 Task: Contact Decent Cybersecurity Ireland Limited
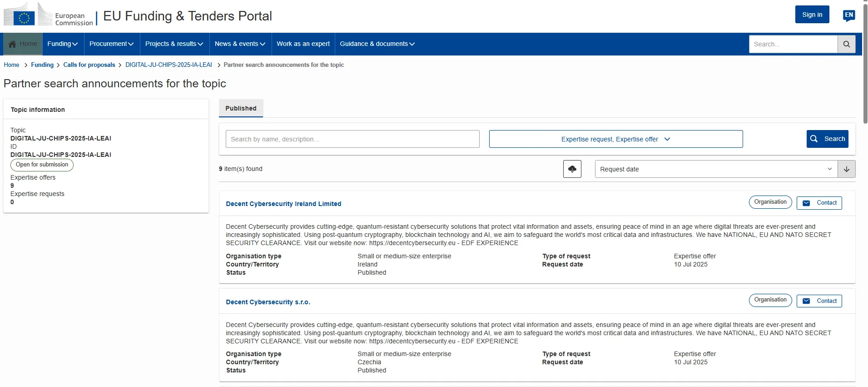pyautogui.click(x=819, y=203)
